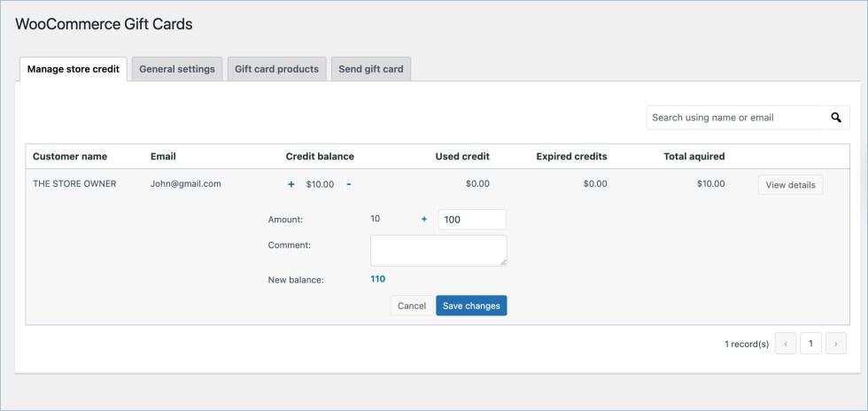Go to the Send gift card tab

click(x=371, y=69)
